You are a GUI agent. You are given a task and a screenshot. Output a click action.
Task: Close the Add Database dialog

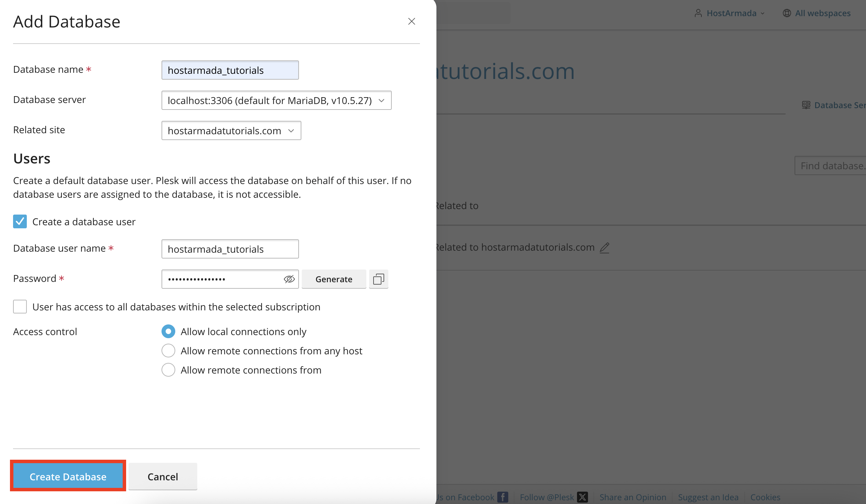pyautogui.click(x=412, y=21)
